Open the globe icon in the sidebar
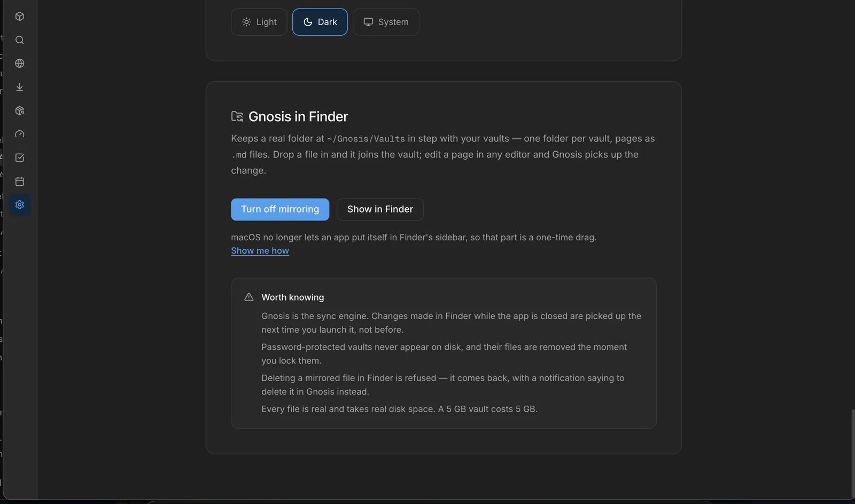This screenshot has width=855, height=504. 20,64
